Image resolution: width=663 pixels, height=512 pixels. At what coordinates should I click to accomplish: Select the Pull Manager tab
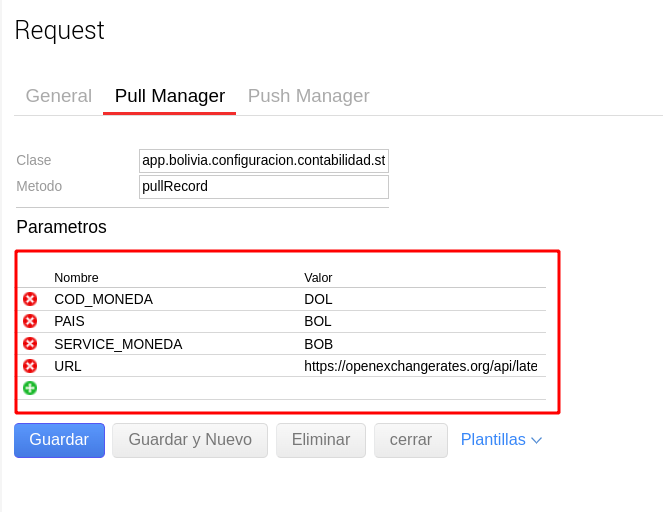pos(170,96)
